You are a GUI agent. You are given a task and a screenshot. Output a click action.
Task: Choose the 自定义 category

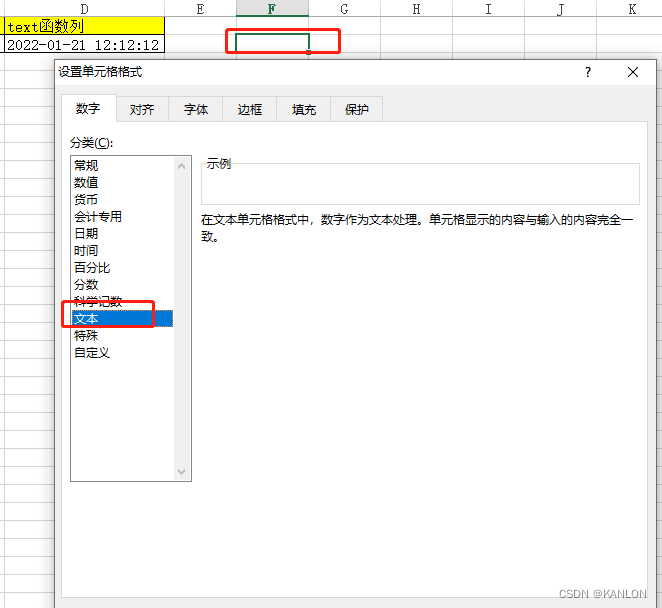(122, 353)
